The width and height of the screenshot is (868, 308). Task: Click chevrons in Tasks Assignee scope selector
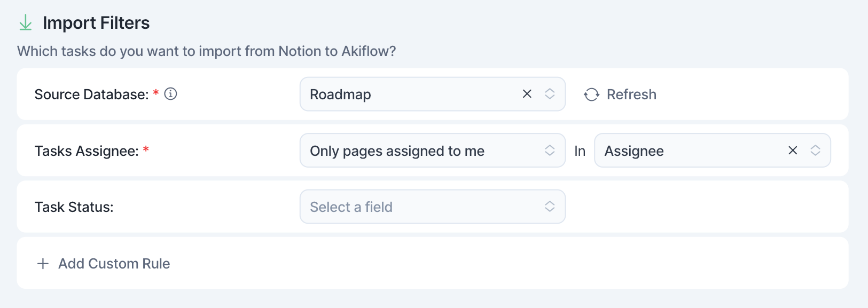[550, 151]
